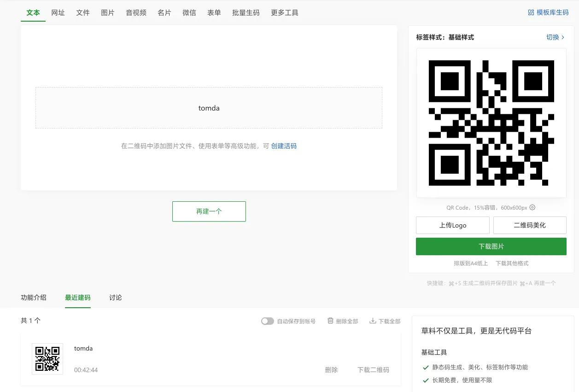Screen dimensions: 579x392
Task: Click the 共 1 个 count text
Action: [30, 321]
